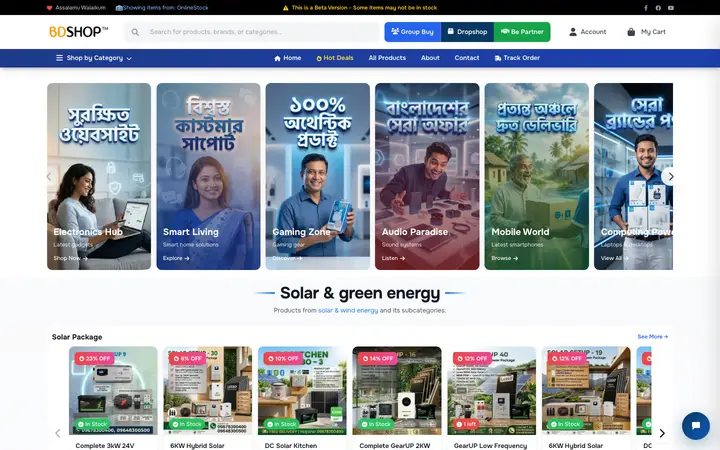
Task: Click Listen on Audio Paradise card
Action: [x=393, y=258]
